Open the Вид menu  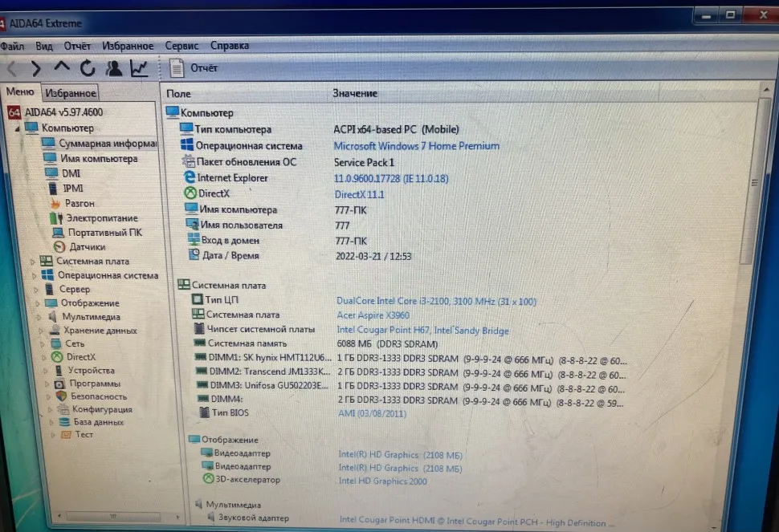click(43, 47)
